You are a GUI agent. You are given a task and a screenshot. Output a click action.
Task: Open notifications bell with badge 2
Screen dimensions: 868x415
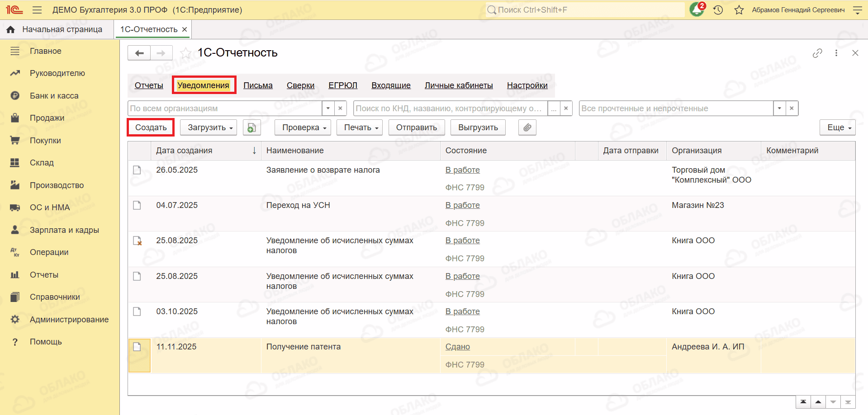pyautogui.click(x=697, y=9)
